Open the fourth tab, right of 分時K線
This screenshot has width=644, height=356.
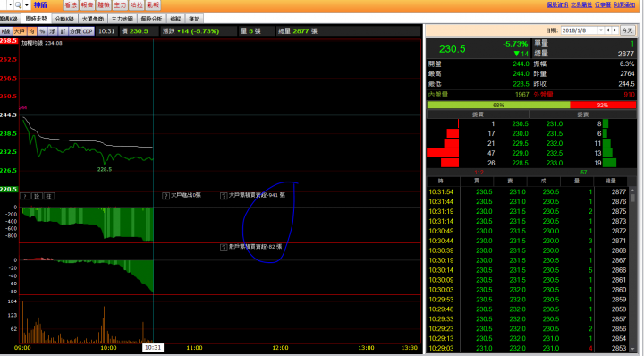tap(93, 19)
